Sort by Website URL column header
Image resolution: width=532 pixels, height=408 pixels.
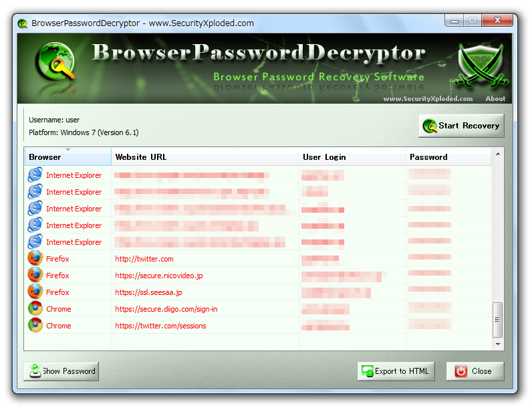tap(205, 157)
